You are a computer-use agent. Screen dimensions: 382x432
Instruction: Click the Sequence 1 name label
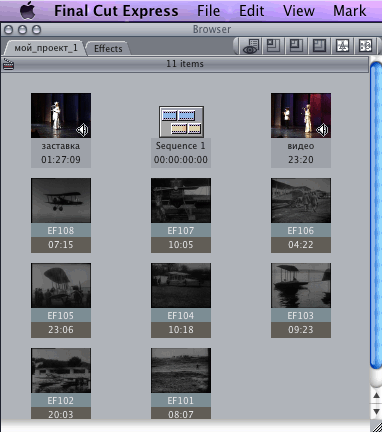pyautogui.click(x=181, y=146)
